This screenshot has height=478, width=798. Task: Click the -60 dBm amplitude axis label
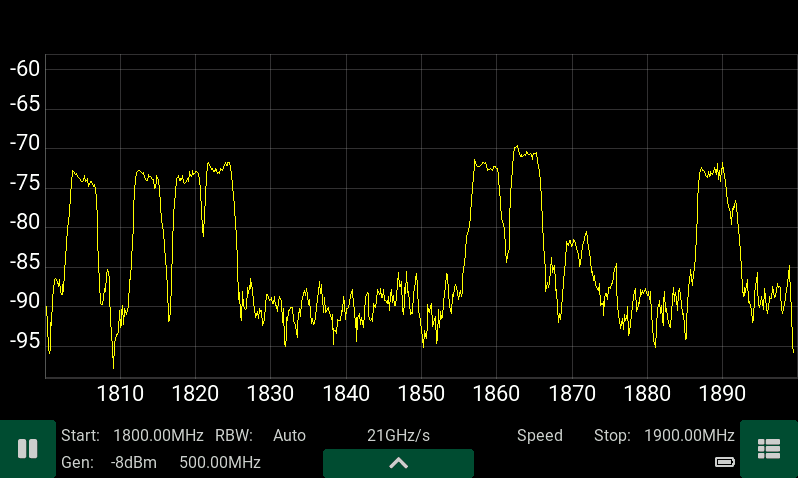tap(24, 69)
